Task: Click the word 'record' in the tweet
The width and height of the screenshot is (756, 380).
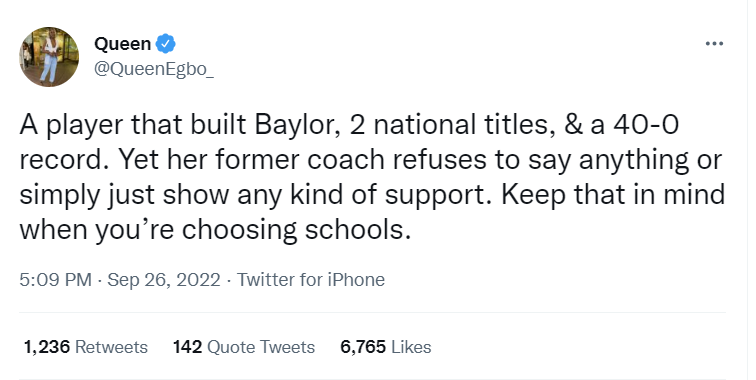Action: click(60, 160)
